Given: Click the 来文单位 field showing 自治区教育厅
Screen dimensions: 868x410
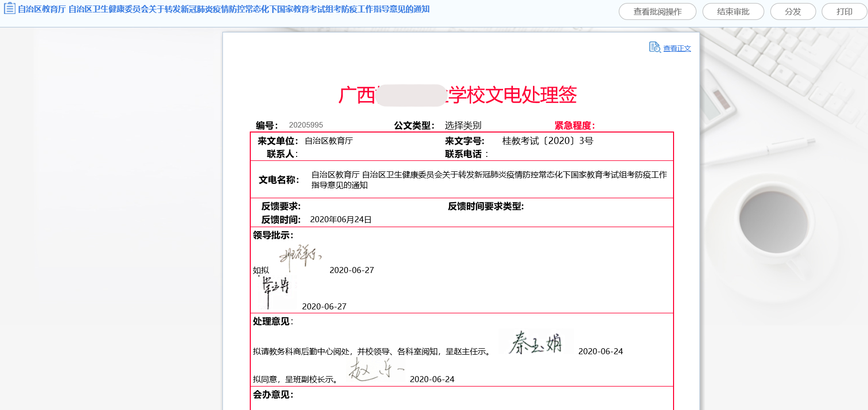Looking at the screenshot, I should pos(329,141).
